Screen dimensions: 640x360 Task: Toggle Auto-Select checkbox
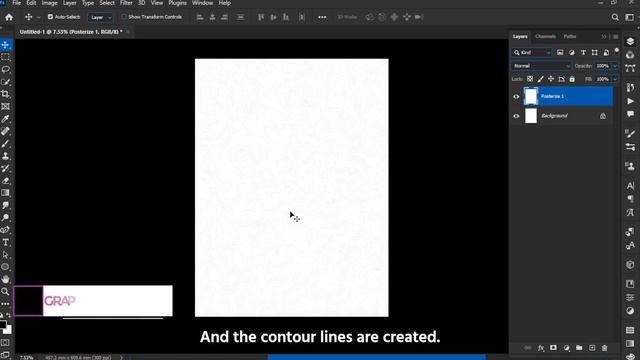click(50, 17)
